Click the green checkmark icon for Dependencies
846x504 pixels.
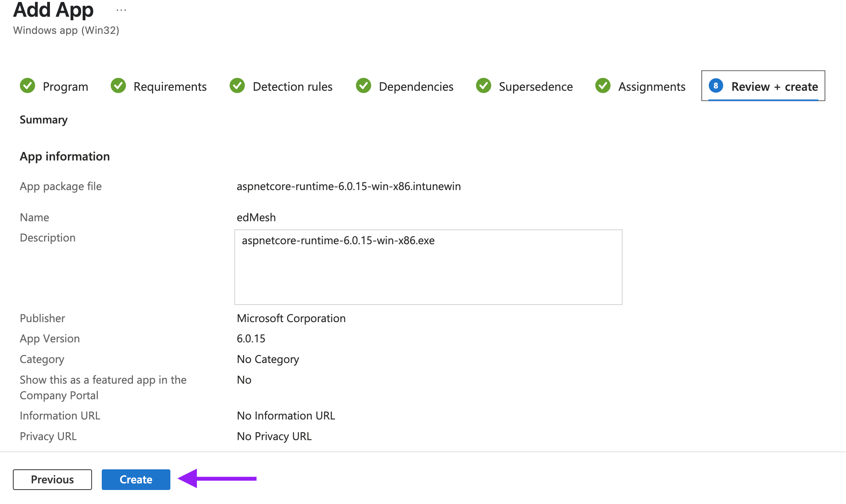pos(363,86)
